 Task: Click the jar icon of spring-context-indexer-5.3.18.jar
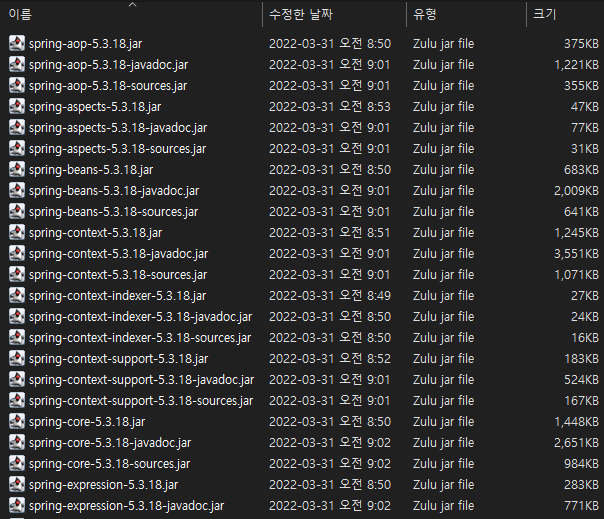(17, 295)
